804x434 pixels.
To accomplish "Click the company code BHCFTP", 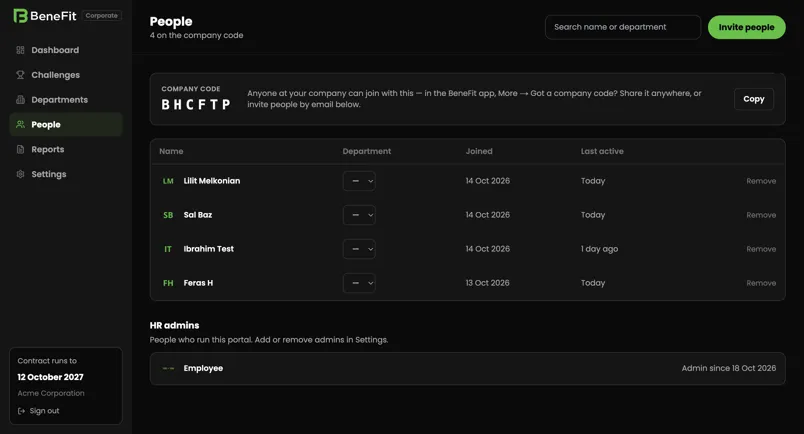I will [x=196, y=105].
